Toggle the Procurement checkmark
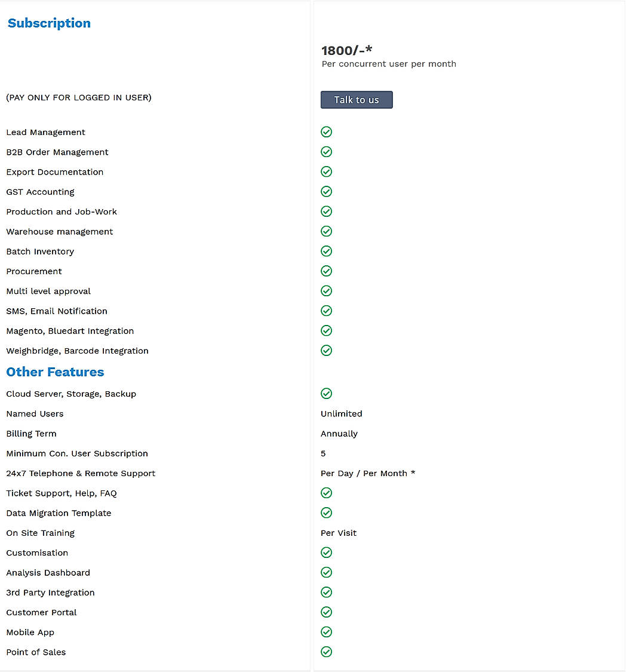The width and height of the screenshot is (639, 672). [326, 271]
